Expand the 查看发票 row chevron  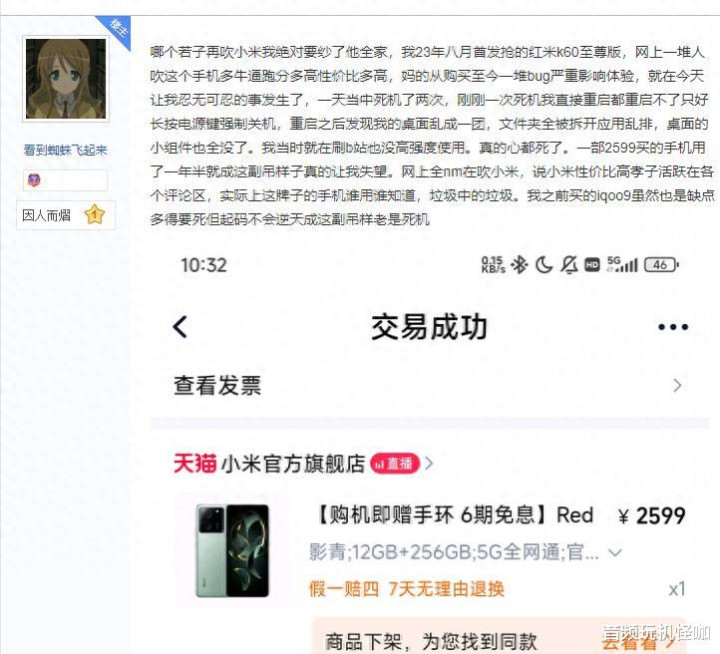[677, 385]
